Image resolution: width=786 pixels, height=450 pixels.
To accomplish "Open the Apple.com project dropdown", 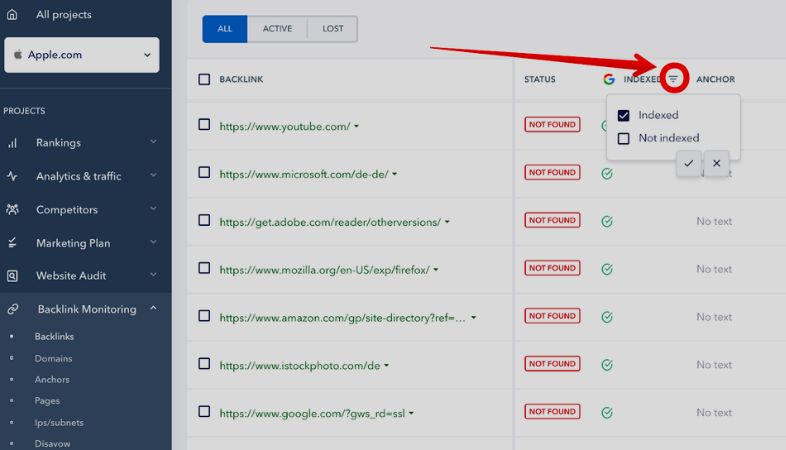I will [x=82, y=55].
